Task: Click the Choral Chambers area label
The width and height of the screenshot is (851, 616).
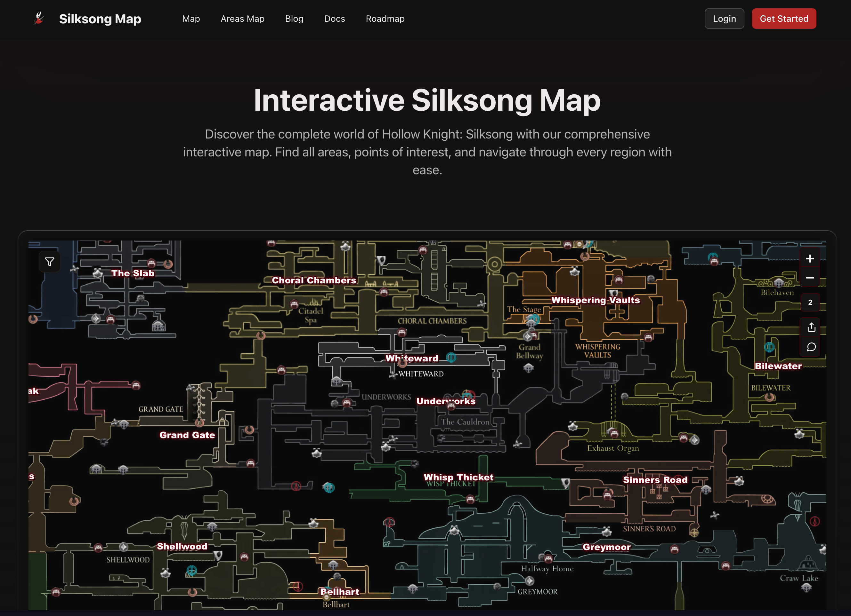Action: pyautogui.click(x=314, y=280)
